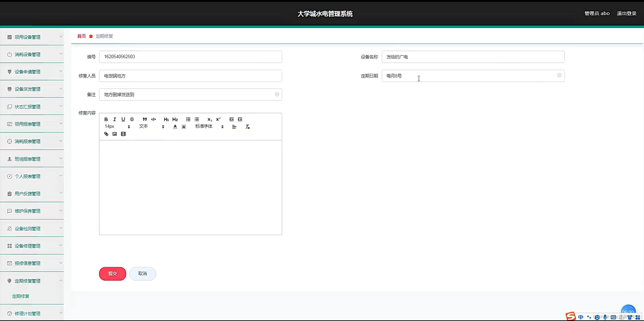Click the underline formatting icon
Image resolution: width=644 pixels, height=321 pixels.
coord(123,120)
